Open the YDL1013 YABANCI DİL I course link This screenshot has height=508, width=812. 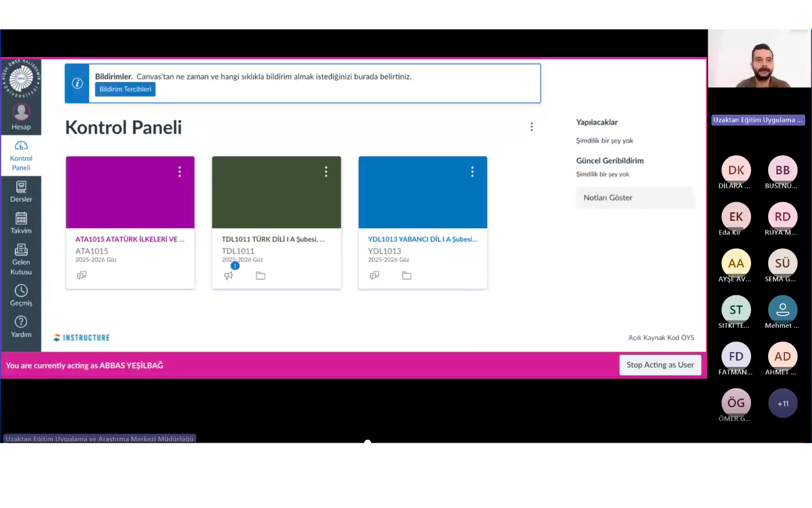422,239
